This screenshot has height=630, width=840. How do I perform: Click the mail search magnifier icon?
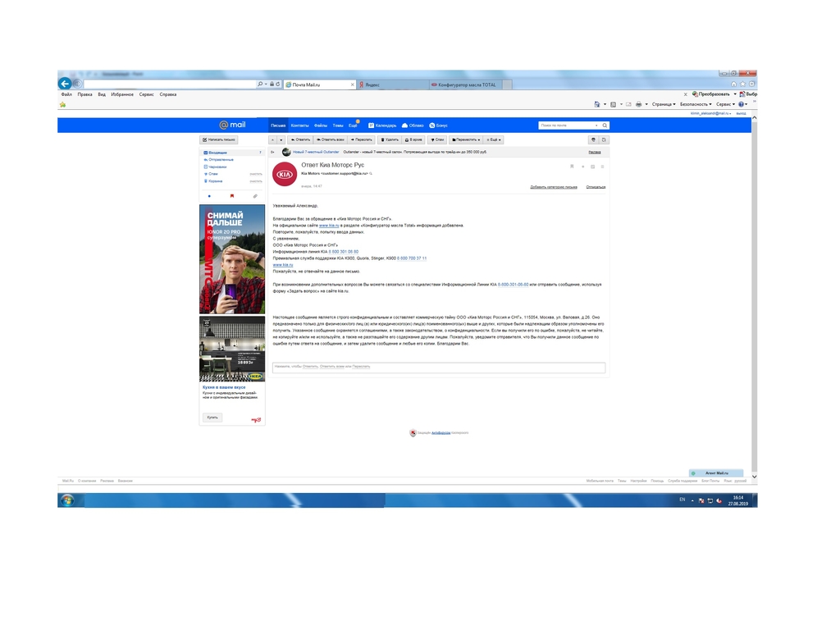[605, 126]
